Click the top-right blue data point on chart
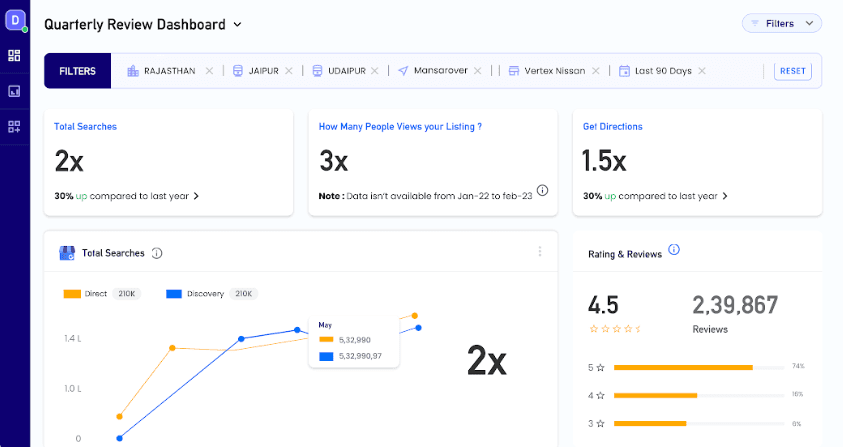The width and height of the screenshot is (843, 447). pyautogui.click(x=418, y=328)
